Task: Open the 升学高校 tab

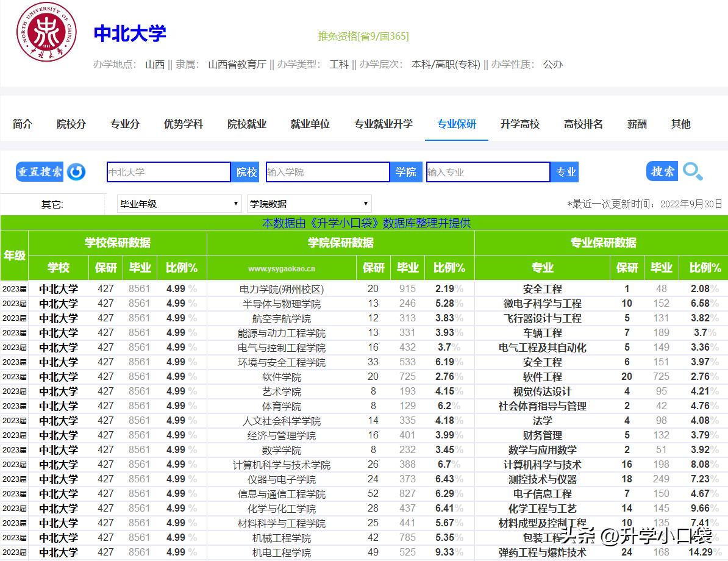Action: [519, 124]
